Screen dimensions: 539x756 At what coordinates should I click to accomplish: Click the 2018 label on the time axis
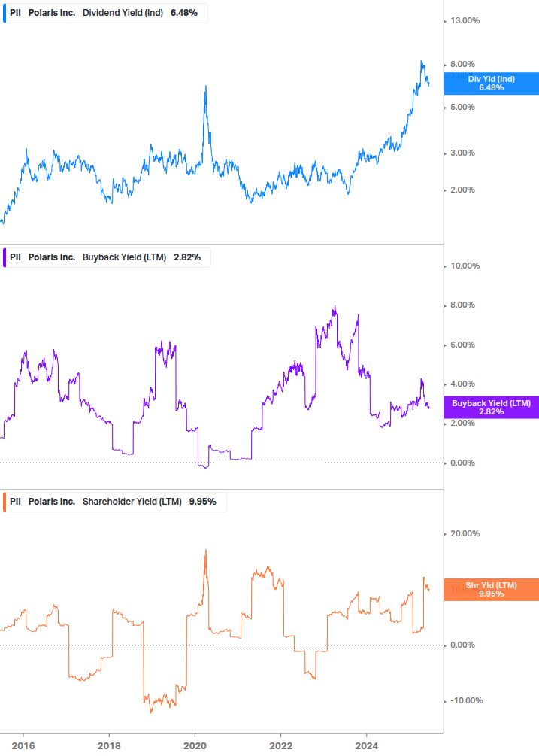click(x=109, y=746)
